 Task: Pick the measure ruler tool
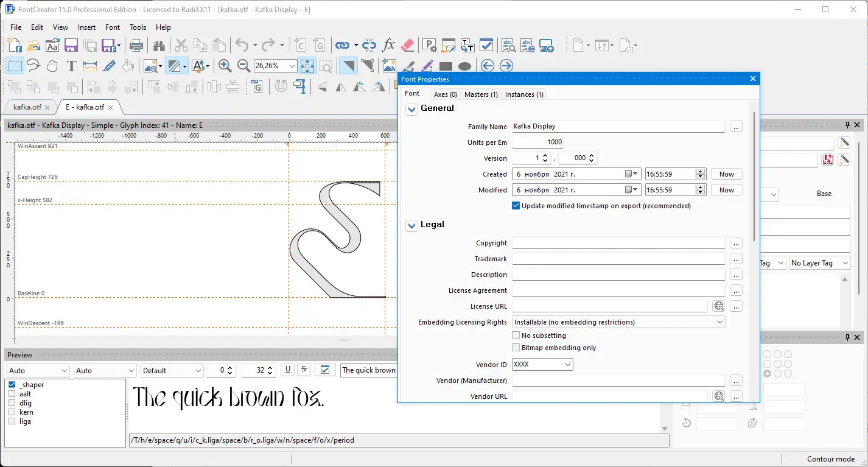pyautogui.click(x=90, y=66)
